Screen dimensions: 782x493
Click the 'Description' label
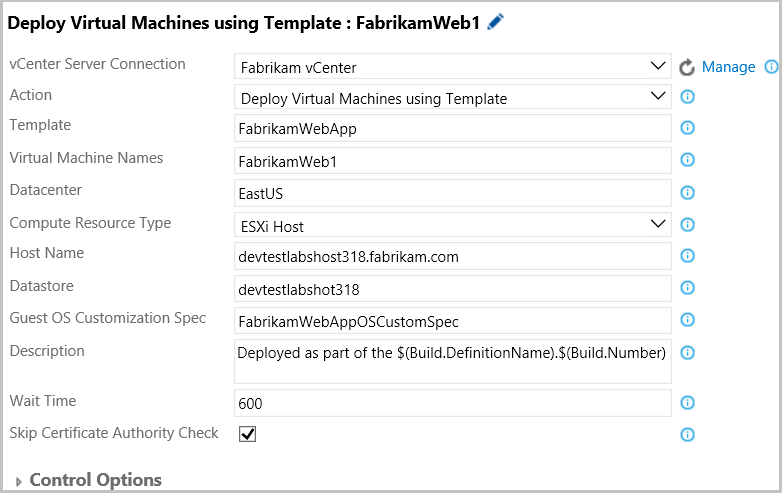pos(47,351)
